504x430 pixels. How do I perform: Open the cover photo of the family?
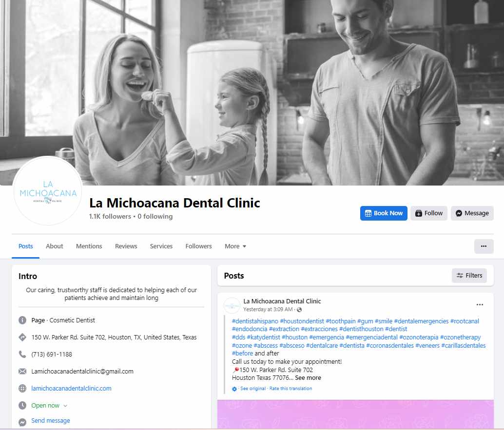pos(252,93)
